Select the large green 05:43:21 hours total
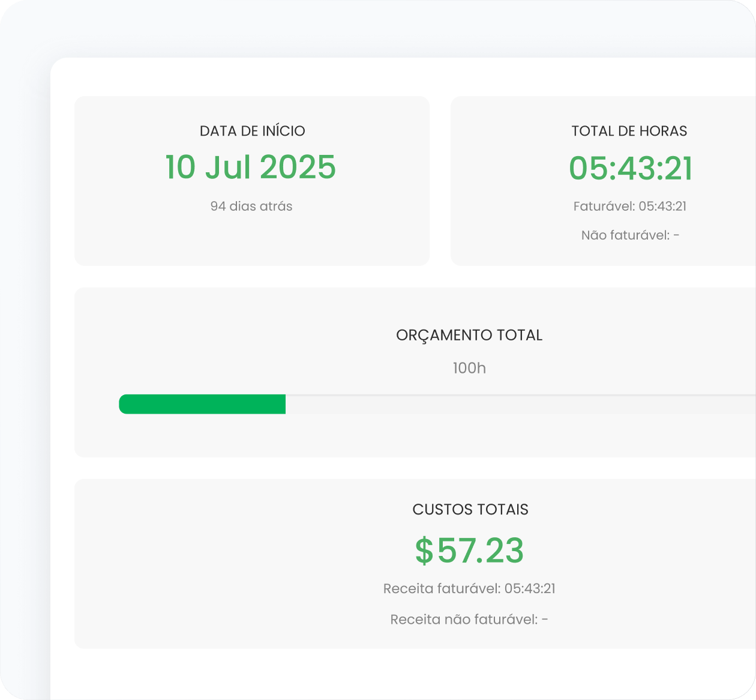 click(x=631, y=168)
